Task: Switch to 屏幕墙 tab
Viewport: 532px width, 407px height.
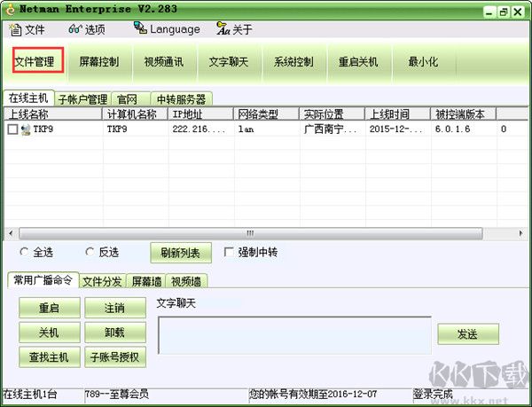Action: [x=146, y=281]
